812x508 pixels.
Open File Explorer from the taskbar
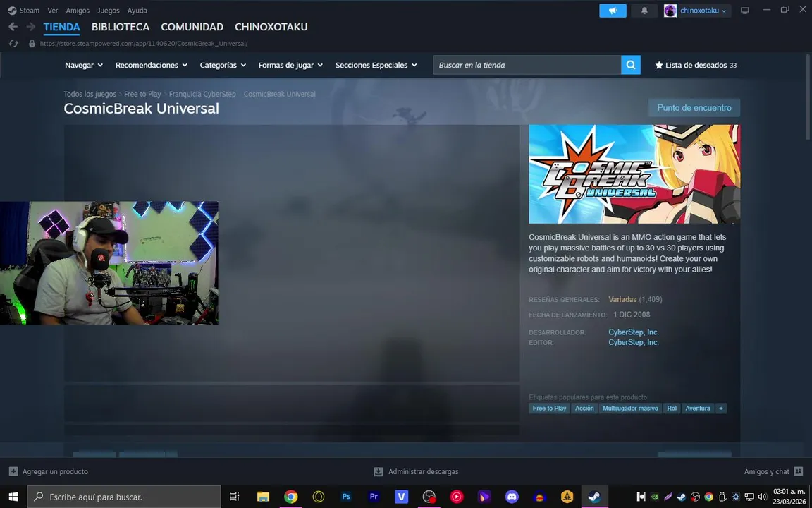[263, 497]
